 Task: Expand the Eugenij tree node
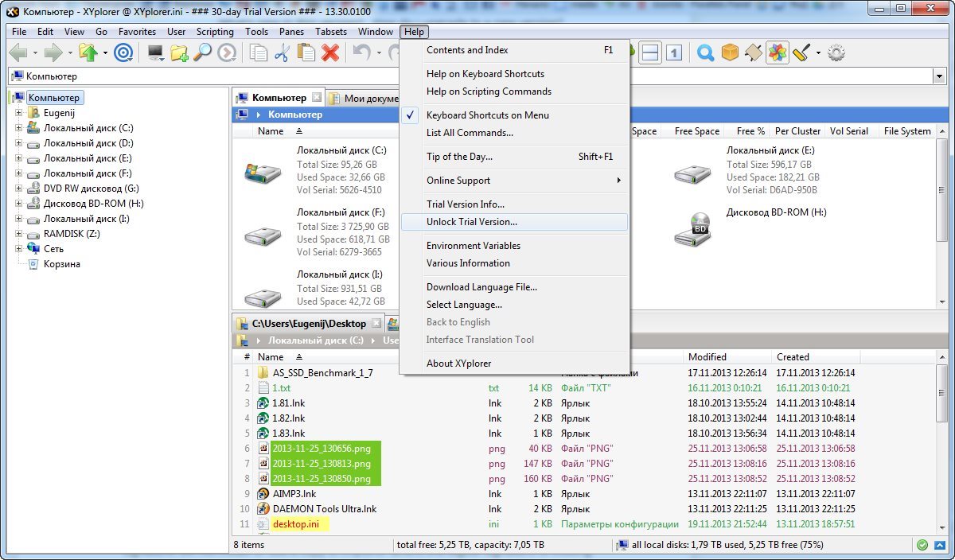tap(18, 113)
